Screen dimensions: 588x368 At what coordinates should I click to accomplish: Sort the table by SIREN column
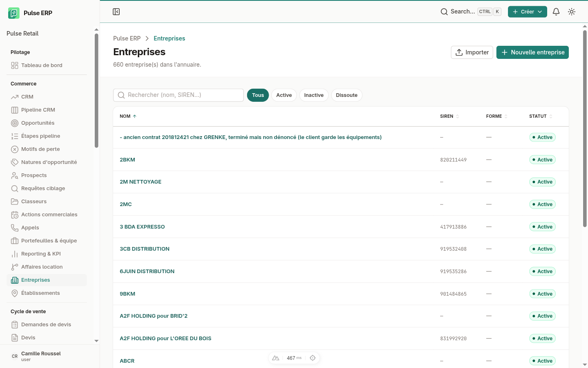[x=450, y=117]
